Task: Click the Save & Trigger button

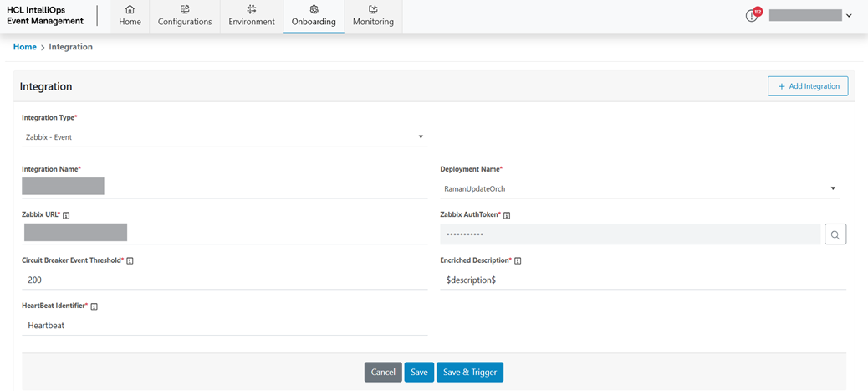Action: 470,372
